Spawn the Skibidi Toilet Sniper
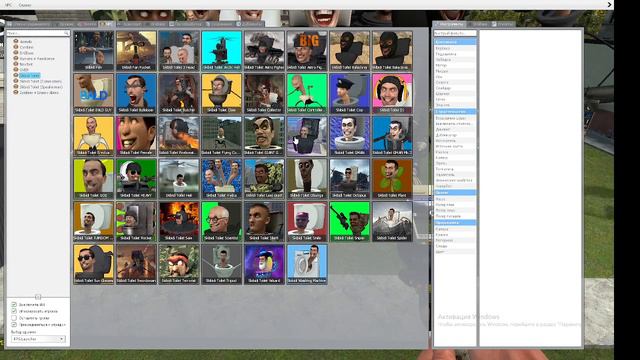This screenshot has height=360, width=640. [350, 221]
